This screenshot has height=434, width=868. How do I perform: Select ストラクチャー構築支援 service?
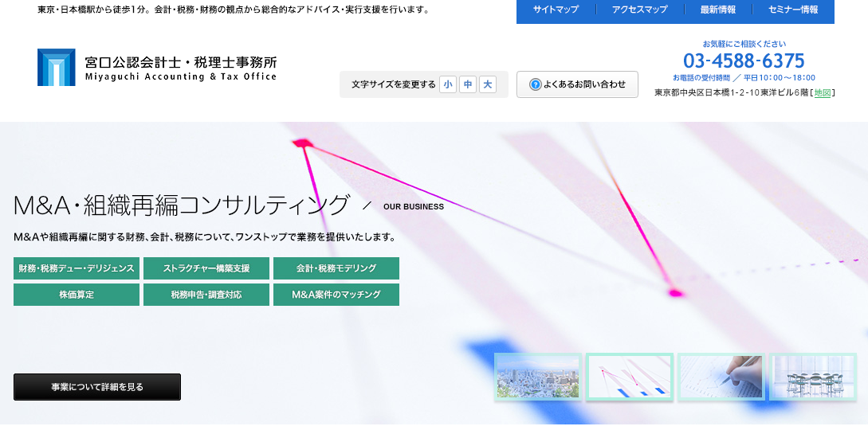coord(206,268)
